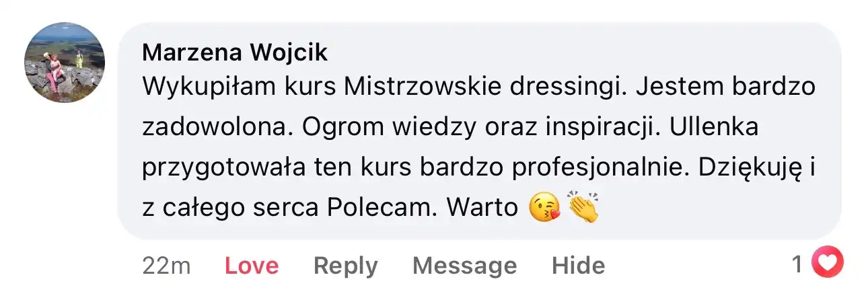Reply to Marzena Wojcik's comment

pos(345,266)
